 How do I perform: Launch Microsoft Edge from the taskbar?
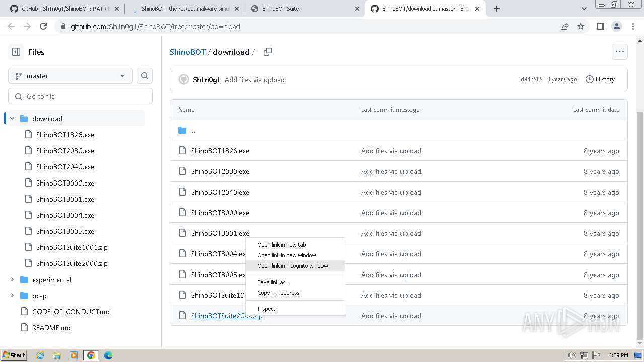[x=108, y=355]
